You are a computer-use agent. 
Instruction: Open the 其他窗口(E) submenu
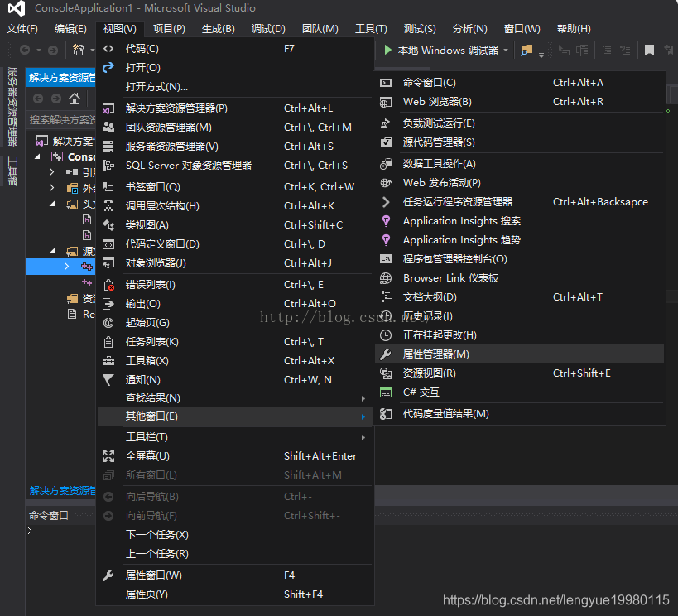(235, 416)
